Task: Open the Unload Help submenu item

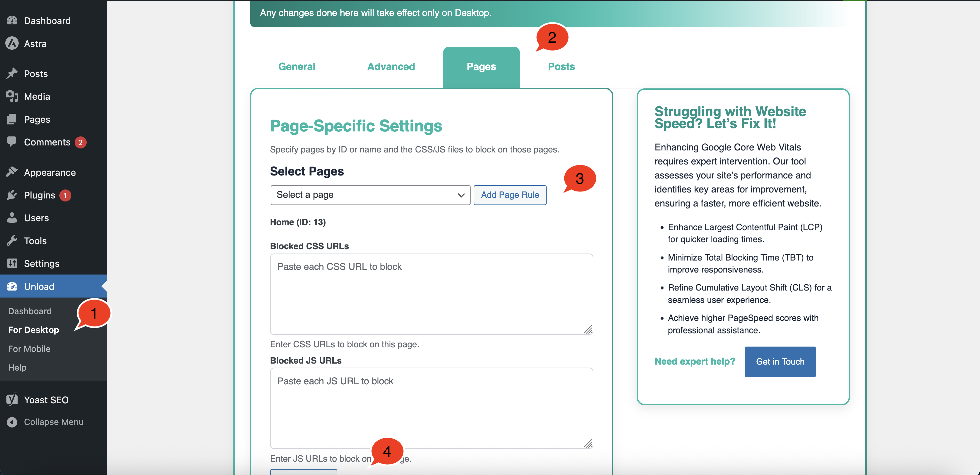Action: [17, 367]
